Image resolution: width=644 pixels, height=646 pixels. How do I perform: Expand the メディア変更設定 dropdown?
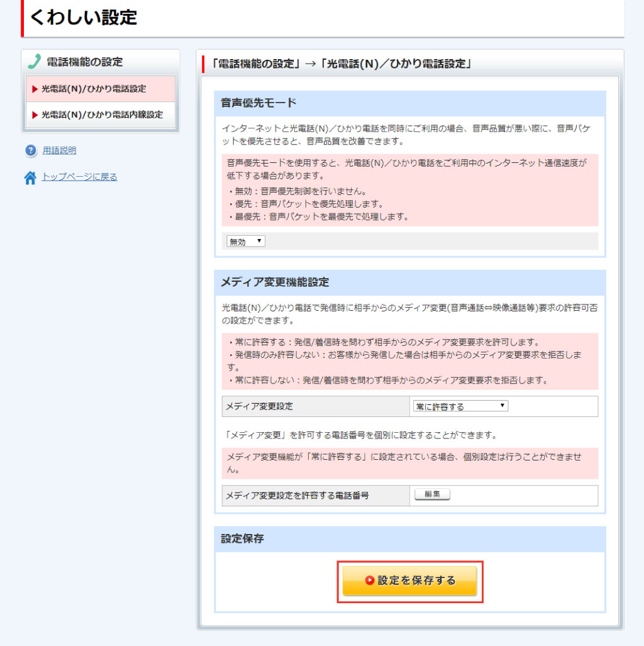[x=460, y=406]
